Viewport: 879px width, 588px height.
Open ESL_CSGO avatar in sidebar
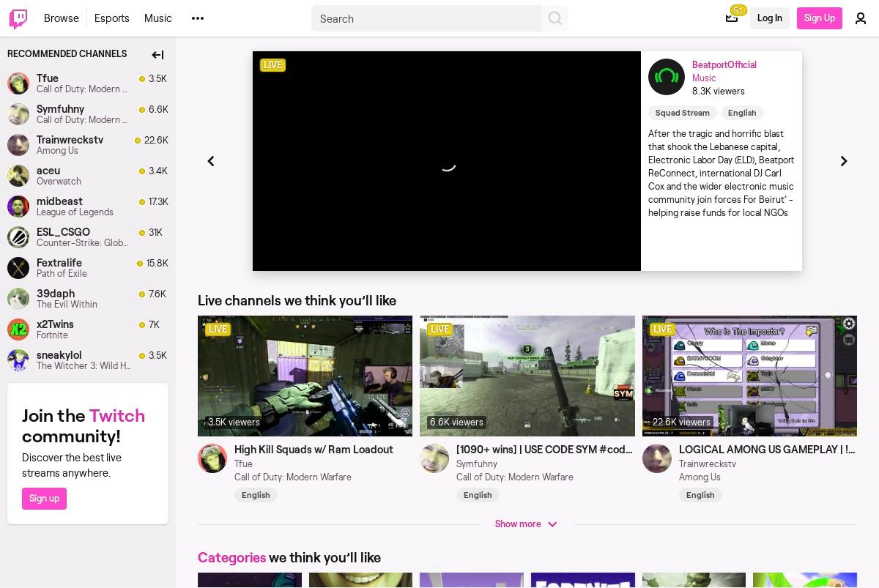coord(18,237)
